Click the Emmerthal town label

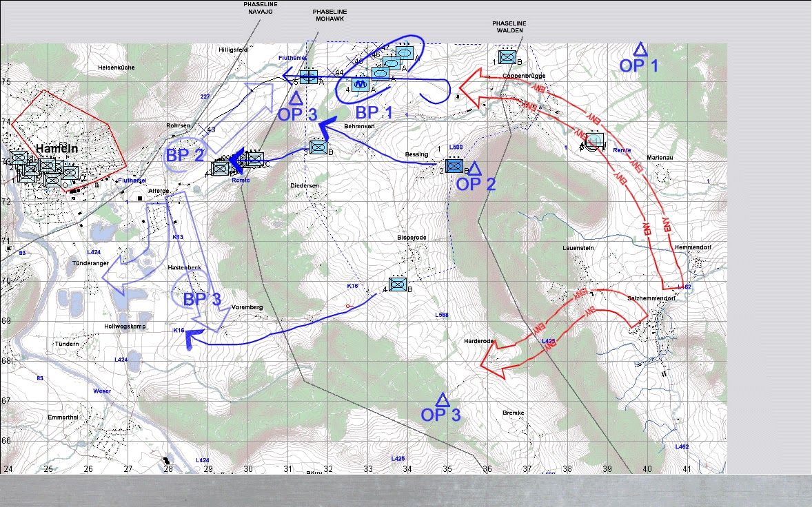63,417
